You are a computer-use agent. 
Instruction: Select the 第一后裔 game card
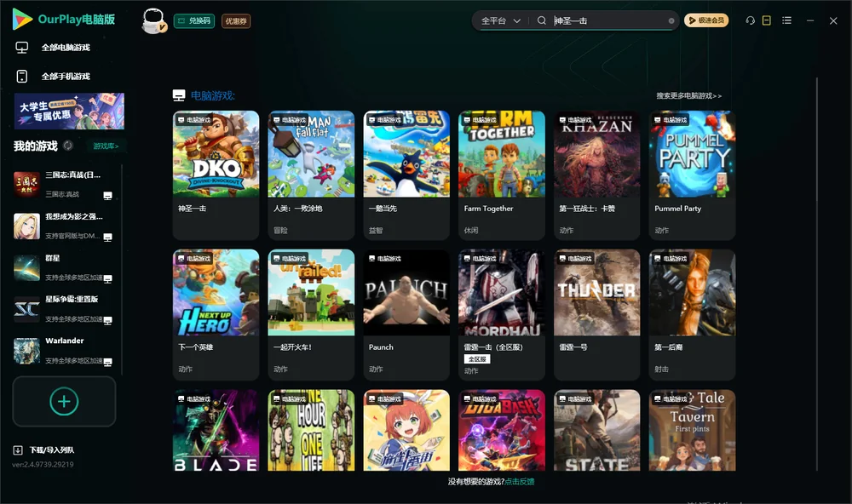tap(692, 314)
